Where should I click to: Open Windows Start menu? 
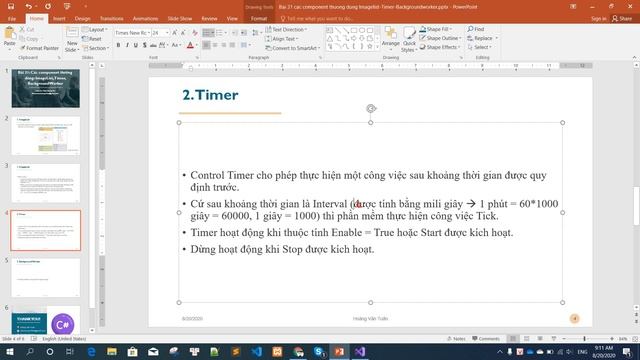pos(9,351)
